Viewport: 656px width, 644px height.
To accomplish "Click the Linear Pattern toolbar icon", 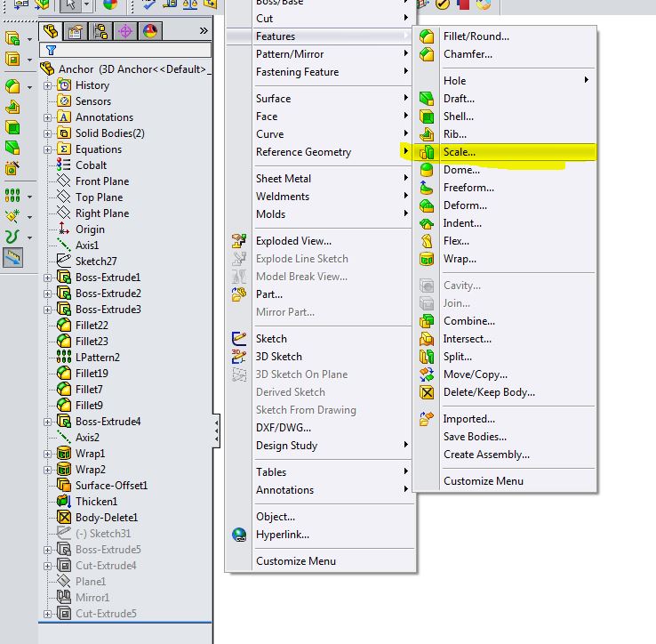I will [x=12, y=196].
